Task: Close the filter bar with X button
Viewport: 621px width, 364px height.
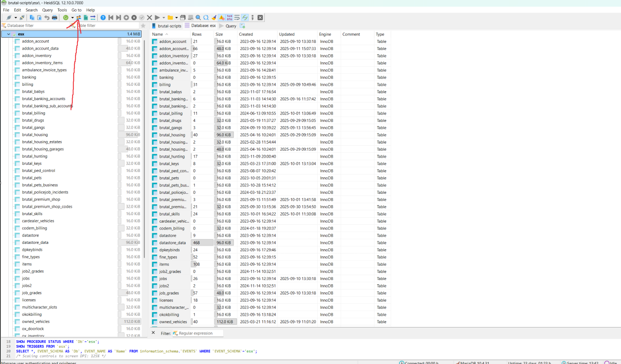Action: click(153, 333)
